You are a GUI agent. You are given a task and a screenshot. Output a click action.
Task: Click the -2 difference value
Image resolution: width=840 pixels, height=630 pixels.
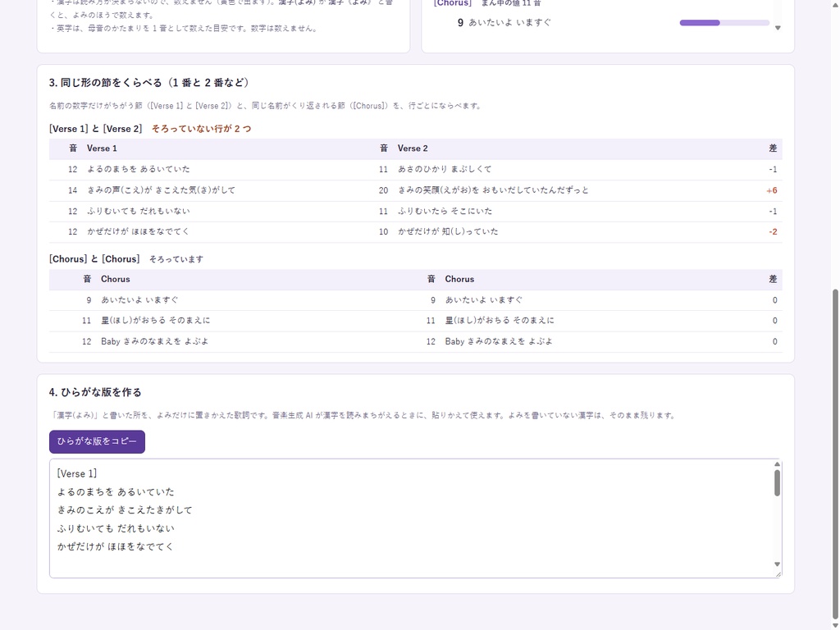pyautogui.click(x=773, y=232)
